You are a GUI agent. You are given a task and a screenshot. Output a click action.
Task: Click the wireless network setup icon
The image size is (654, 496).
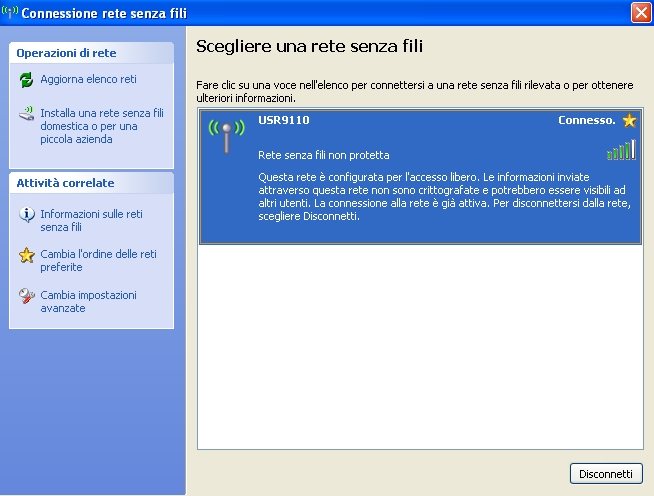click(27, 114)
